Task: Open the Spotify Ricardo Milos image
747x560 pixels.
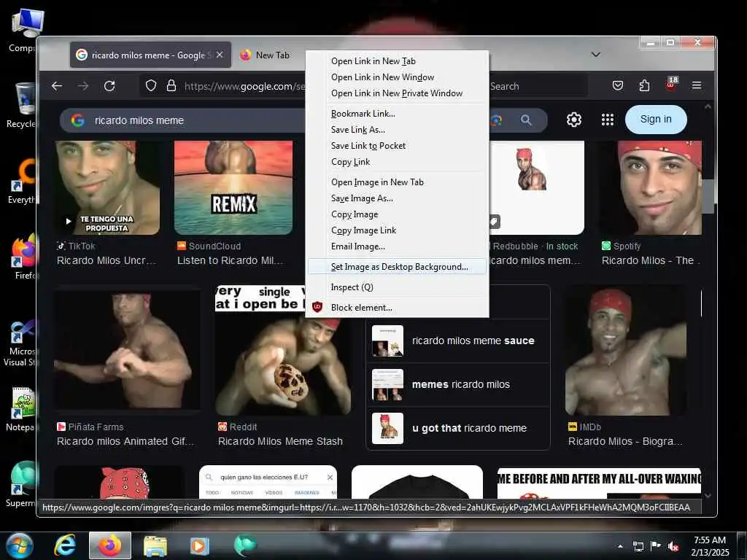Action: click(651, 187)
